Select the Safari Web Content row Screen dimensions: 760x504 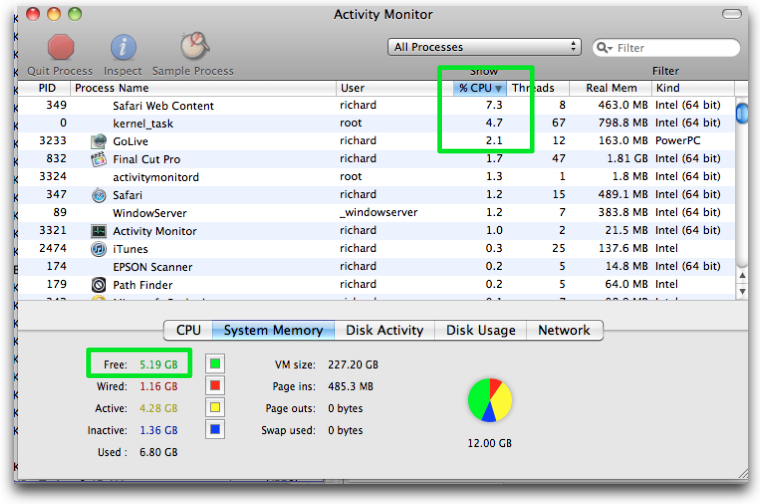376,105
